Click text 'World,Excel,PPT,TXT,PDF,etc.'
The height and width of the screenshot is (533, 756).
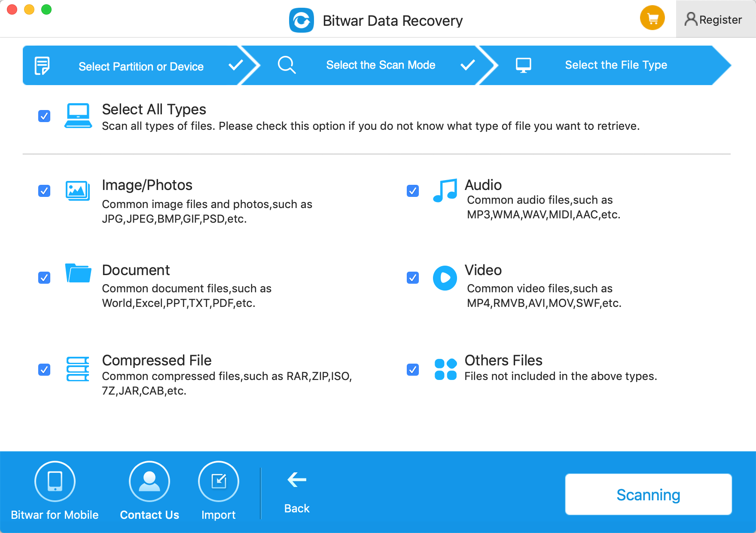point(179,303)
